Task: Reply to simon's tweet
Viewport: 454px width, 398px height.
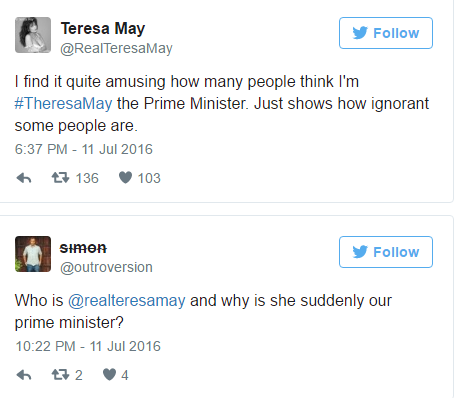Action: point(24,375)
